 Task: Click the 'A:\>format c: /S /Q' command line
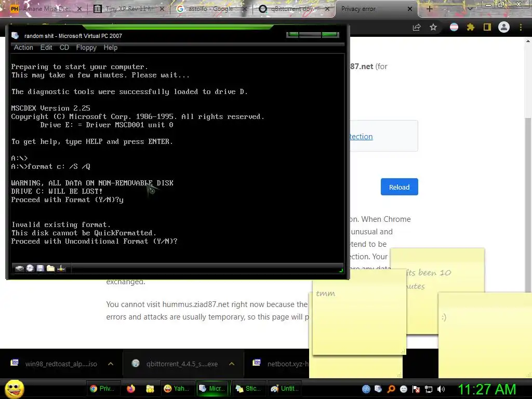(x=50, y=167)
